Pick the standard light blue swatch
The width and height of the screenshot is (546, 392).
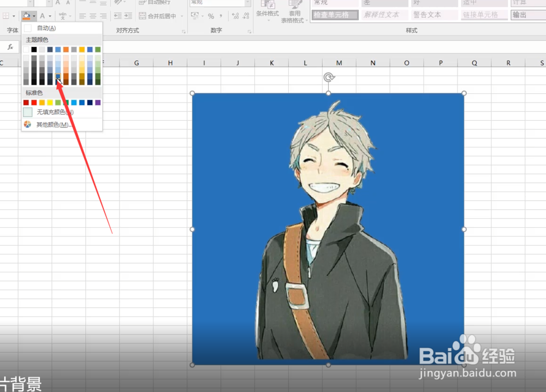pos(74,102)
